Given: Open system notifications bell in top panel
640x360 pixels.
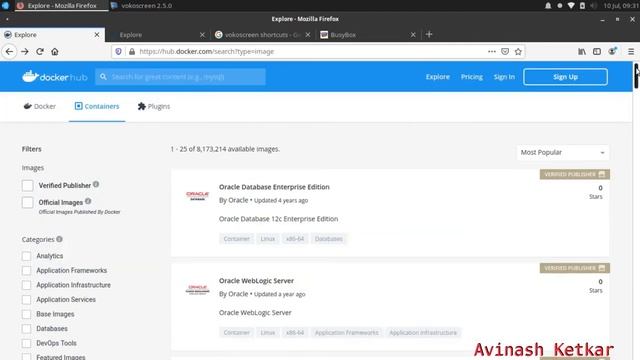Looking at the screenshot, I should [548, 6].
